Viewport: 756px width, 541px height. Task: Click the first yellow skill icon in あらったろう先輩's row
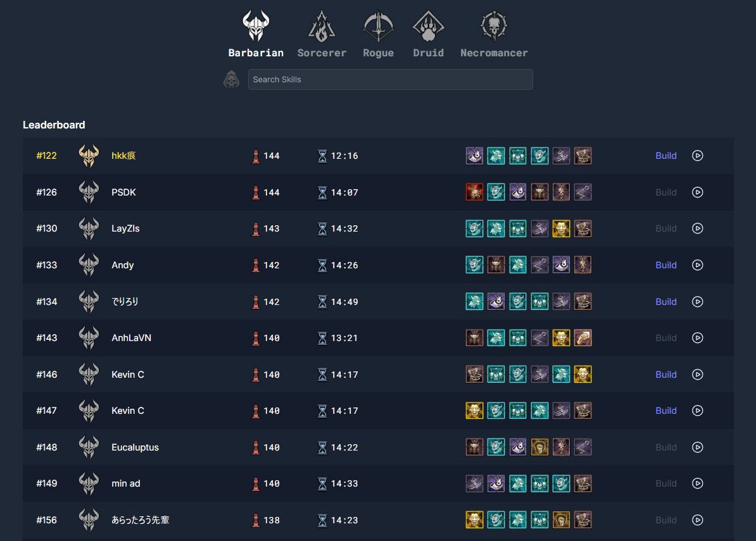click(x=474, y=520)
